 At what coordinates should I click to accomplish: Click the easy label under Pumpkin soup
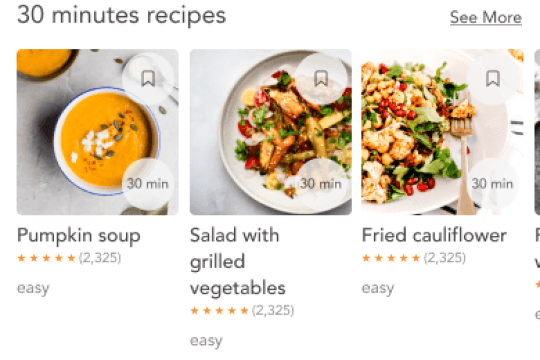point(33,288)
